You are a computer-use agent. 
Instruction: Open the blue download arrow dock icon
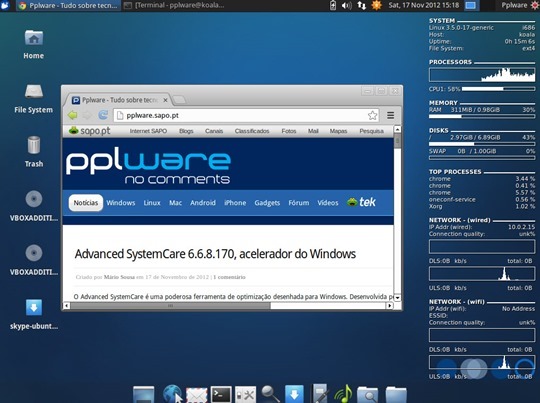click(294, 394)
